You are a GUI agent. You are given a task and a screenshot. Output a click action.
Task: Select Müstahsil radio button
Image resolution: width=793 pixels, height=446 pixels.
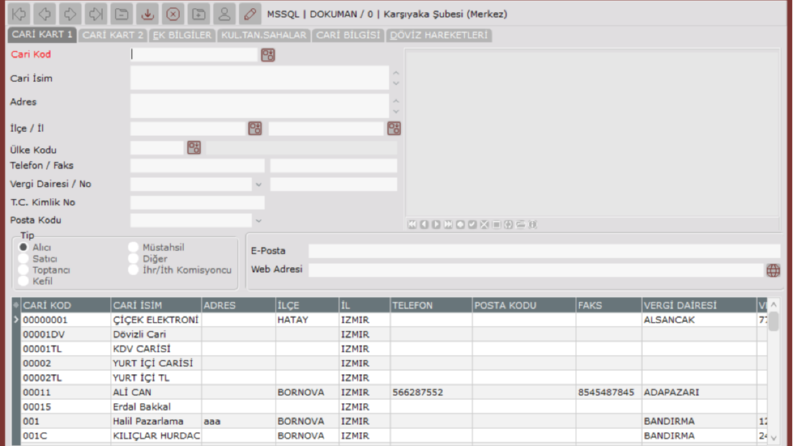[133, 247]
